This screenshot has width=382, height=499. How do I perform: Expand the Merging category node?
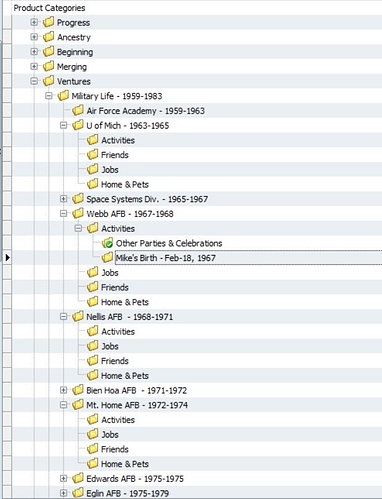(34, 66)
